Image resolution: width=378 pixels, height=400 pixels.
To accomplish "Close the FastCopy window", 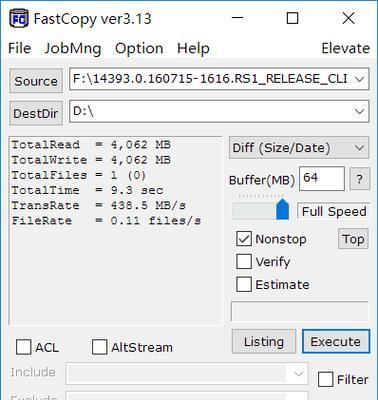I will [x=348, y=18].
